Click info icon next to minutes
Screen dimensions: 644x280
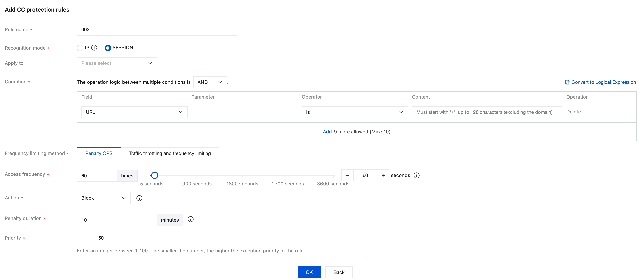tap(190, 219)
